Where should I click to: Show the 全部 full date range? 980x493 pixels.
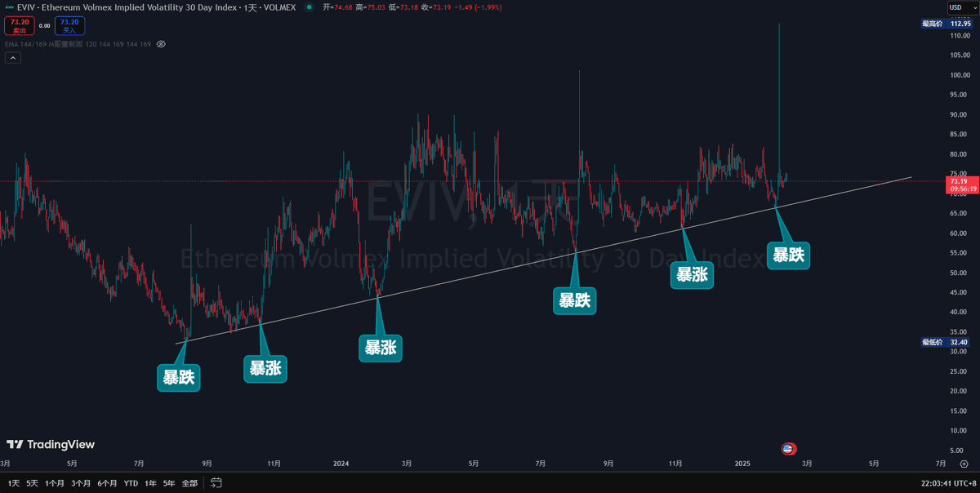click(189, 483)
